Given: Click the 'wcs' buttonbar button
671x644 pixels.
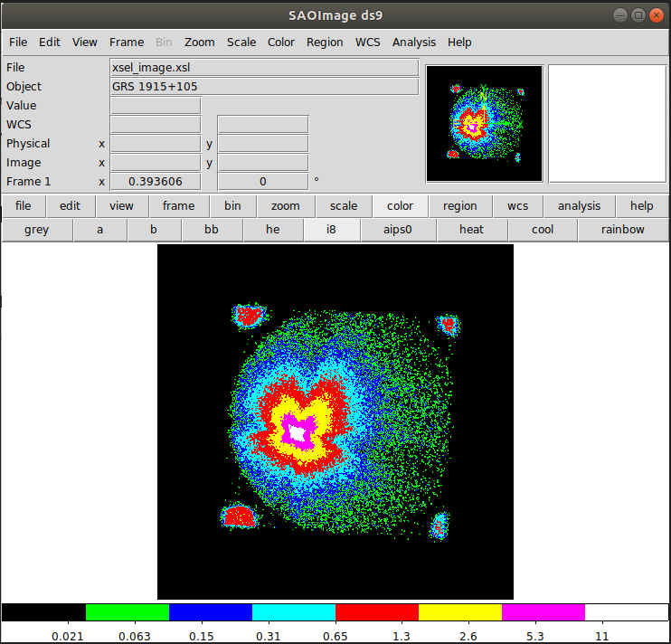Looking at the screenshot, I should click(x=517, y=206).
